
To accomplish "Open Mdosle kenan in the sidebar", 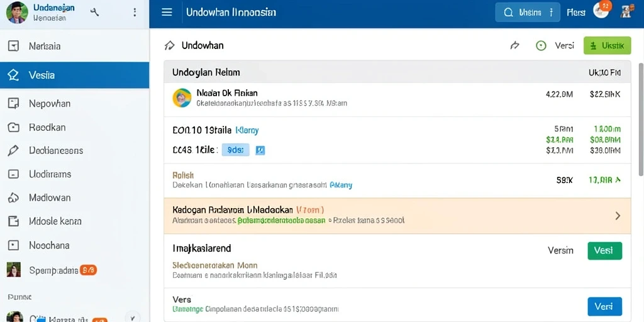I will tap(74, 221).
